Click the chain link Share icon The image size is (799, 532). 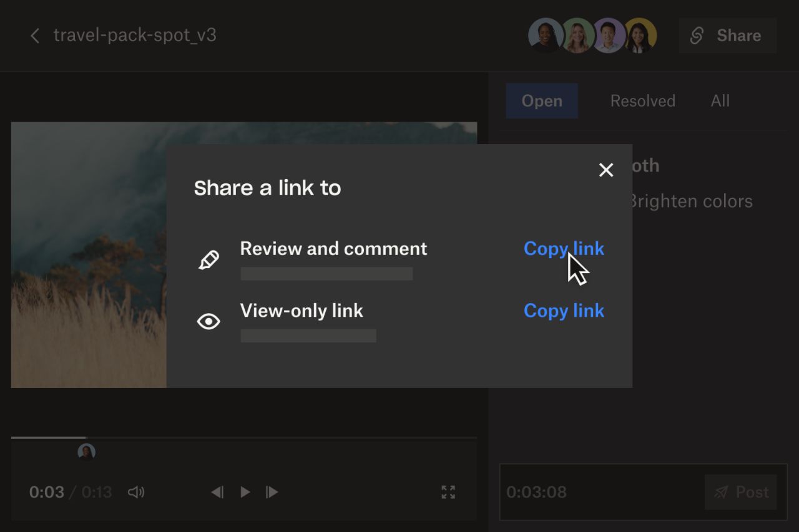[x=698, y=36]
